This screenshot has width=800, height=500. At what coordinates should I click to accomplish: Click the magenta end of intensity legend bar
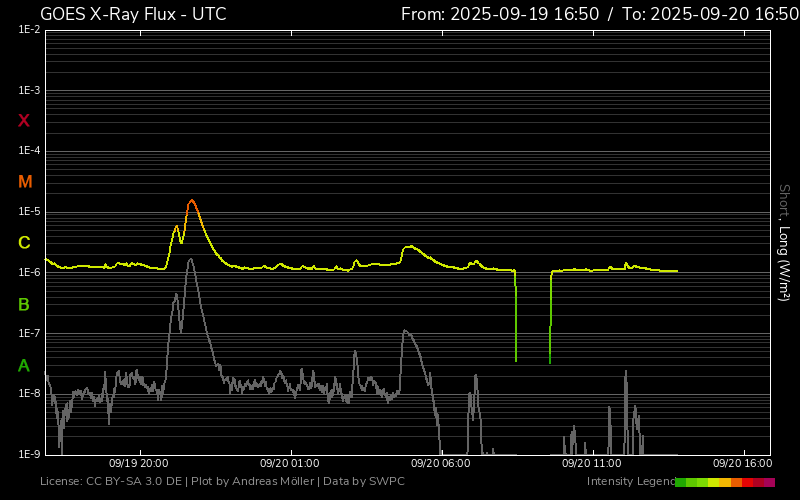pyautogui.click(x=769, y=482)
